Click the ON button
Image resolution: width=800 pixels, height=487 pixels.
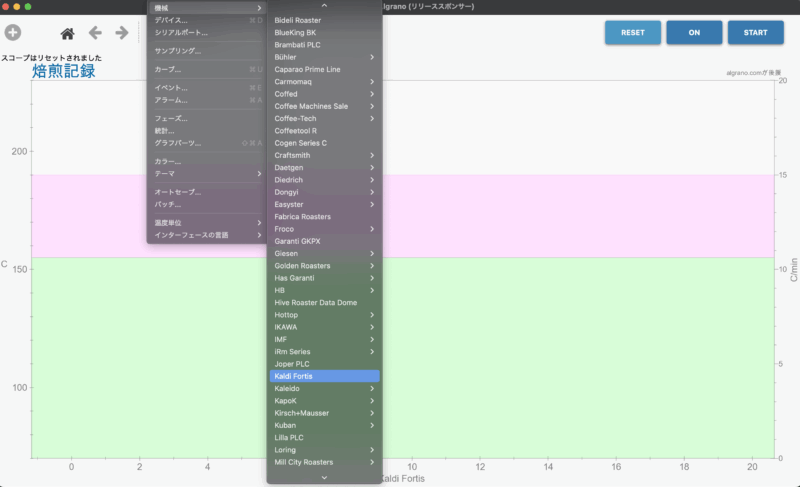694,33
